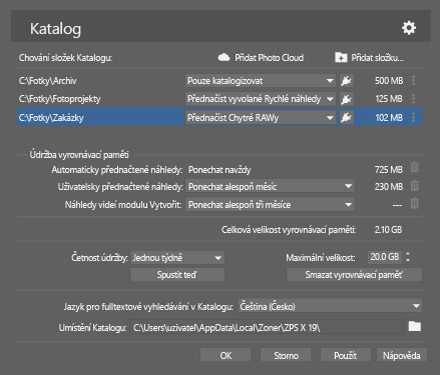Delete automatically preloaded previews with trash icon
440x375 pixels.
[x=414, y=167]
